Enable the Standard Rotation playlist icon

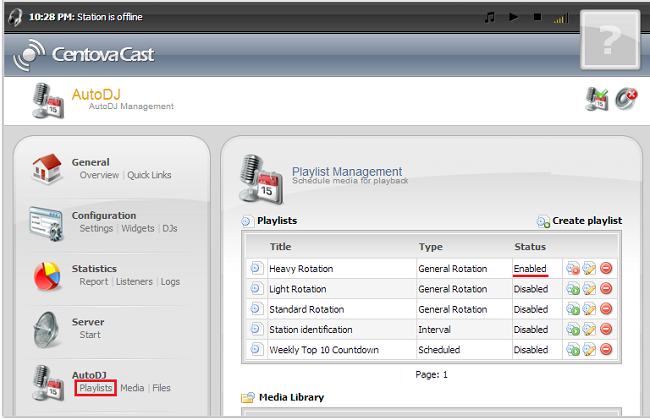(573, 309)
